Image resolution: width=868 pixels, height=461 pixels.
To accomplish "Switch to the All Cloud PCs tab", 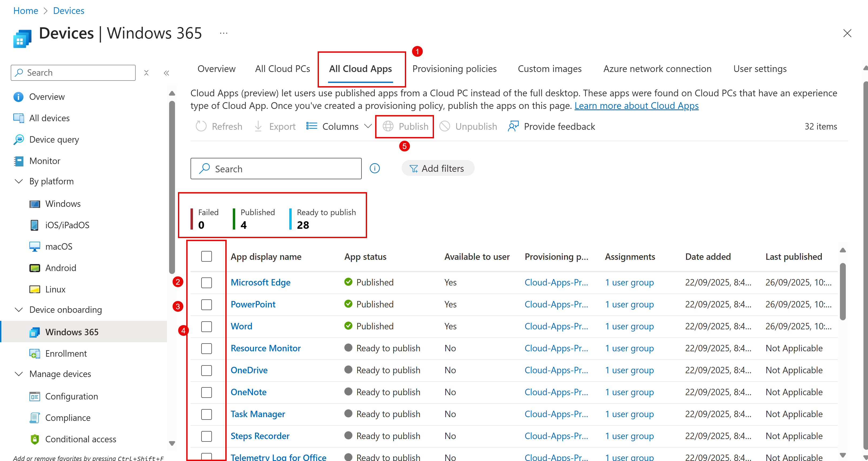I will coord(282,68).
